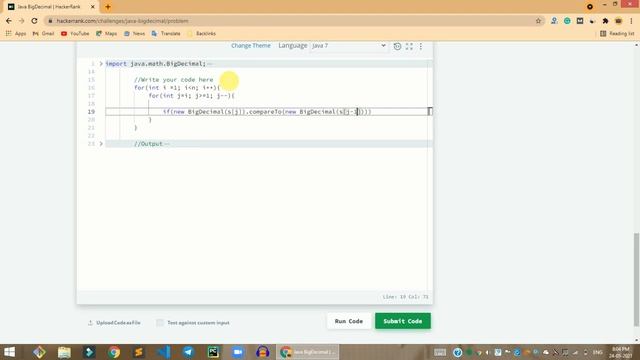Image resolution: width=640 pixels, height=360 pixels.
Task: Click the ENG language indicator
Action: tap(598, 352)
